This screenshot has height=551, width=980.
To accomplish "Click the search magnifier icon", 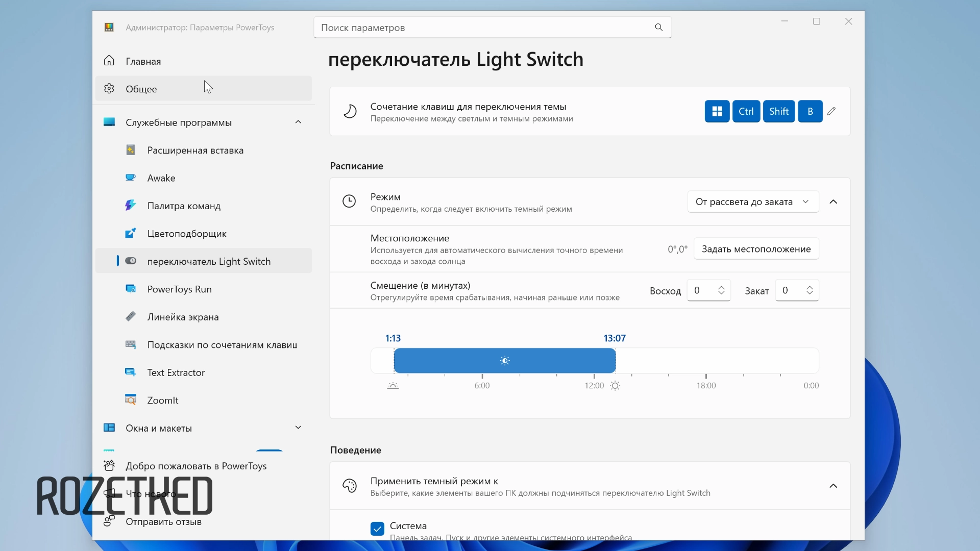I will point(658,28).
